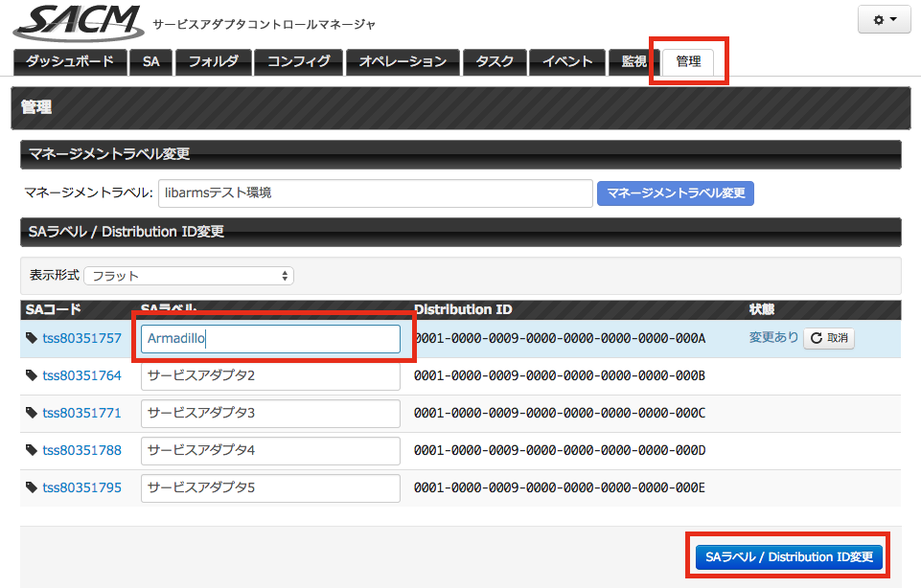Switch to the ダッシュボード tab
The width and height of the screenshot is (921, 588).
(70, 61)
